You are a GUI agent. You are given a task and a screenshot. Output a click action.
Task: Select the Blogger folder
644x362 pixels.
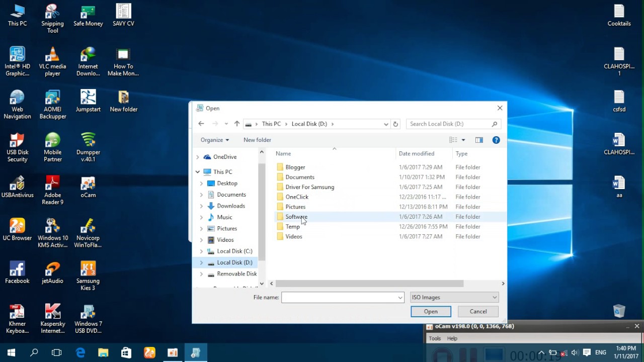295,167
